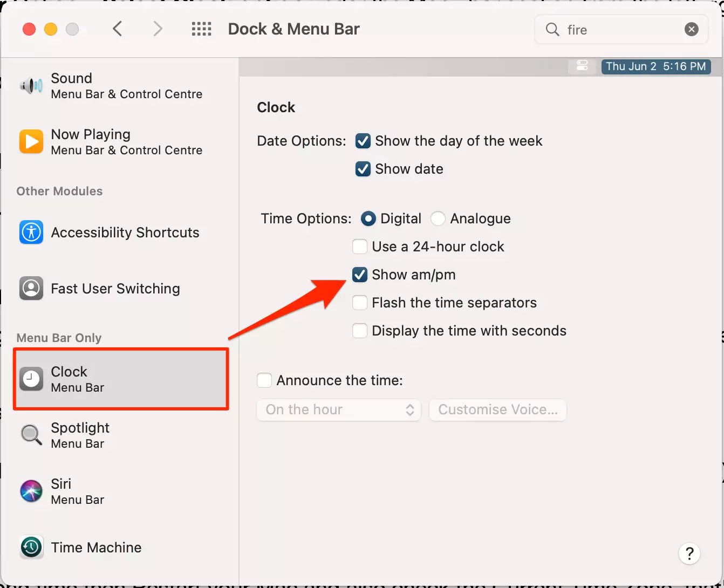Select the Fast User Switching module
The image size is (724, 588).
(115, 288)
